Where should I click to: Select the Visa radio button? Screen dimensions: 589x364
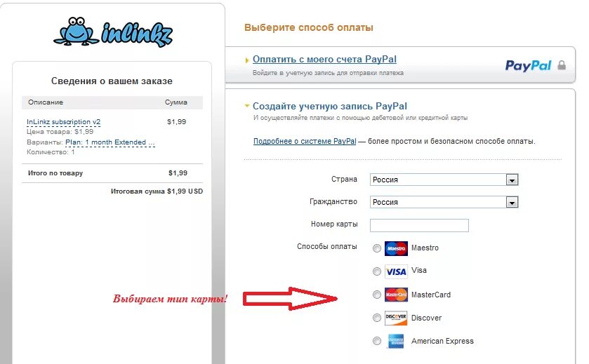click(377, 271)
